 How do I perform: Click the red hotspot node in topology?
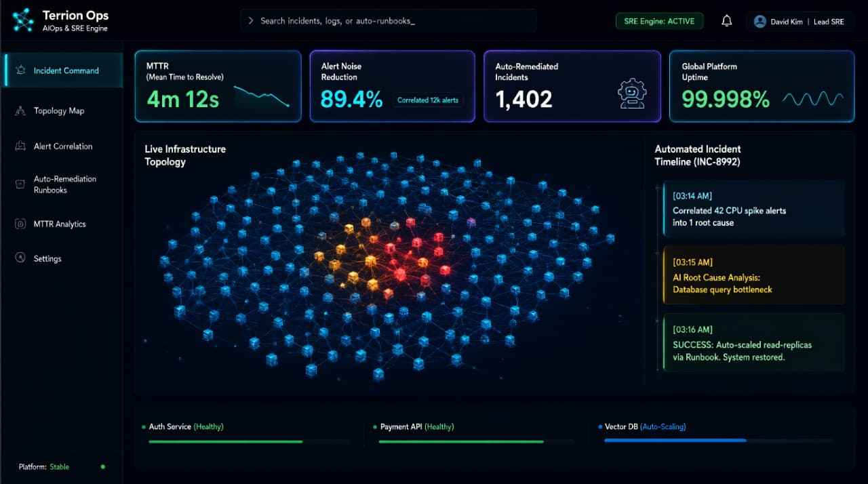click(400, 273)
